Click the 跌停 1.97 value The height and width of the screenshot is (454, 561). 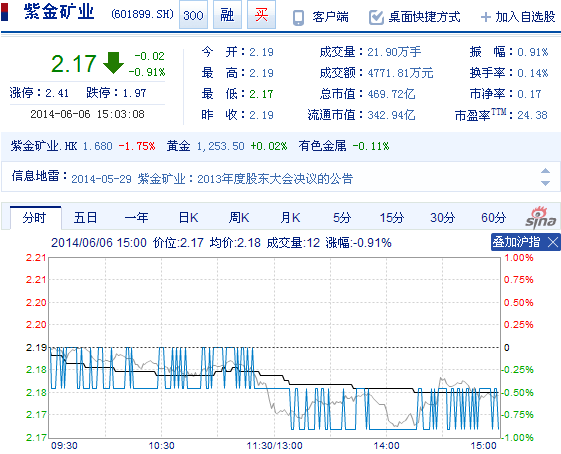click(134, 93)
